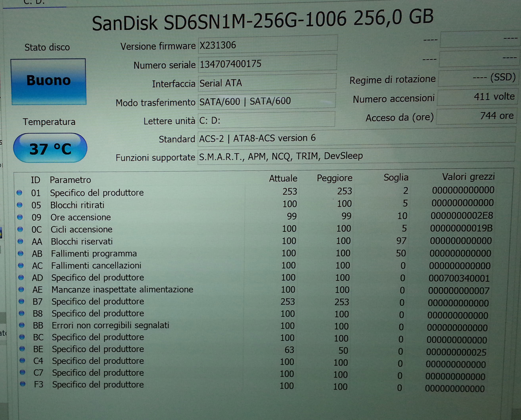
Task: Click the status dot for Cicli accensione
Action: [20, 229]
